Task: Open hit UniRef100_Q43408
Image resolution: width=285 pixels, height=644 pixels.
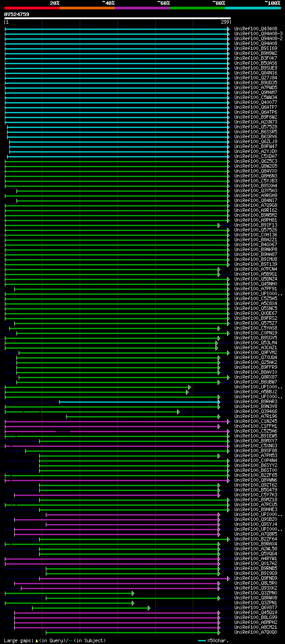Action: (256, 29)
